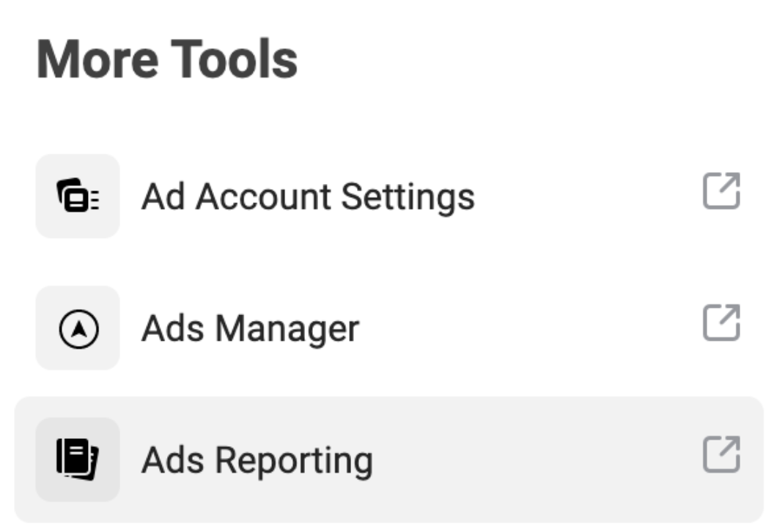Click external-link icon beside Ads Manager
Image resolution: width=774 pixels, height=532 pixels.
click(721, 323)
